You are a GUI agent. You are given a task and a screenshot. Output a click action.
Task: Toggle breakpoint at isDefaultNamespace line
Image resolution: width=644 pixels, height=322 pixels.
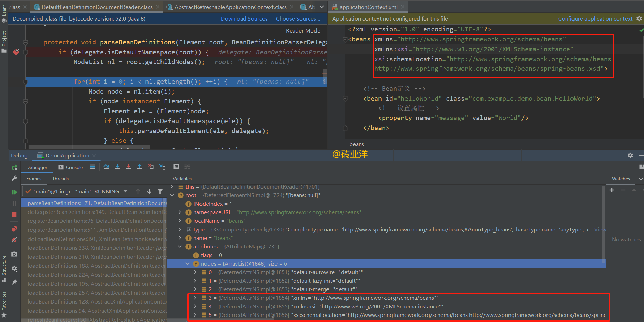pos(16,52)
